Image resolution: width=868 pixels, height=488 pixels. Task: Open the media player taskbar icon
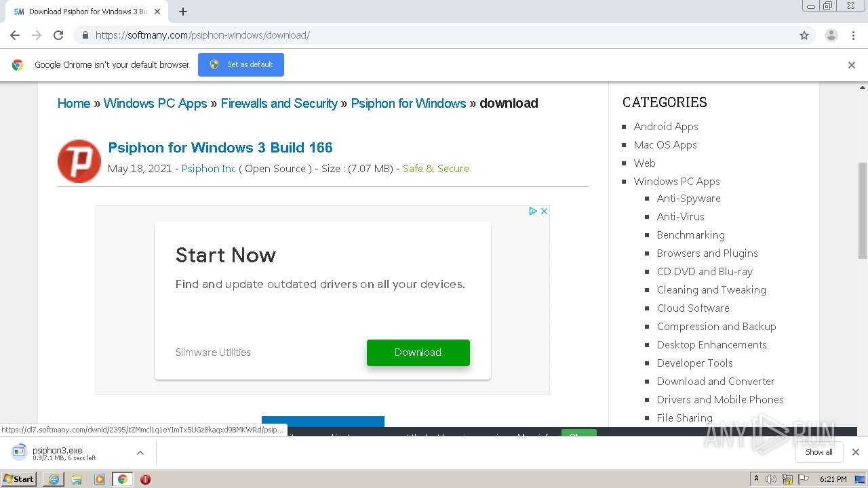(100, 479)
